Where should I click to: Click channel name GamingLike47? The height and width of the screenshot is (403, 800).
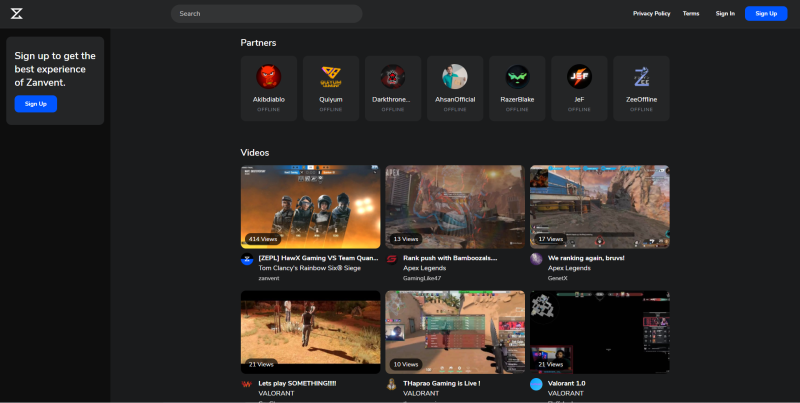click(422, 278)
